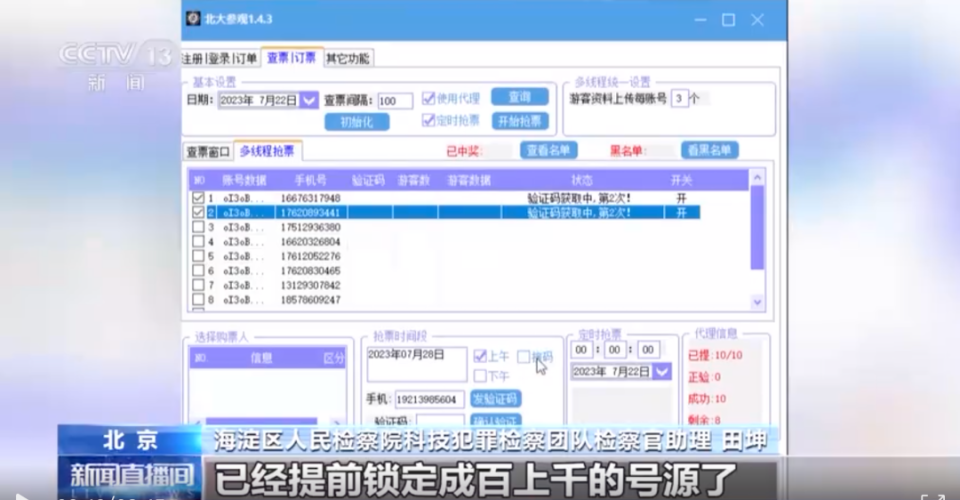Check account row 4 checkbox (16620326804)
Viewport: 960px width, 500px height.
(x=198, y=242)
